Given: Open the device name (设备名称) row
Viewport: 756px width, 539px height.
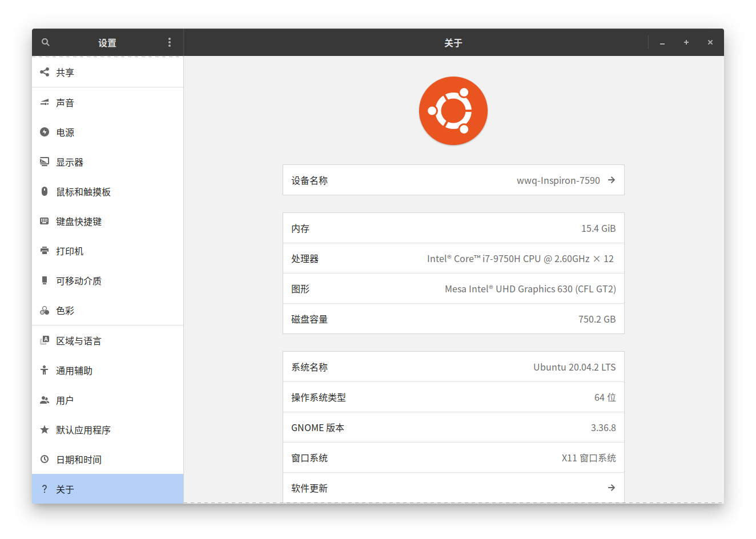Looking at the screenshot, I should click(x=453, y=180).
